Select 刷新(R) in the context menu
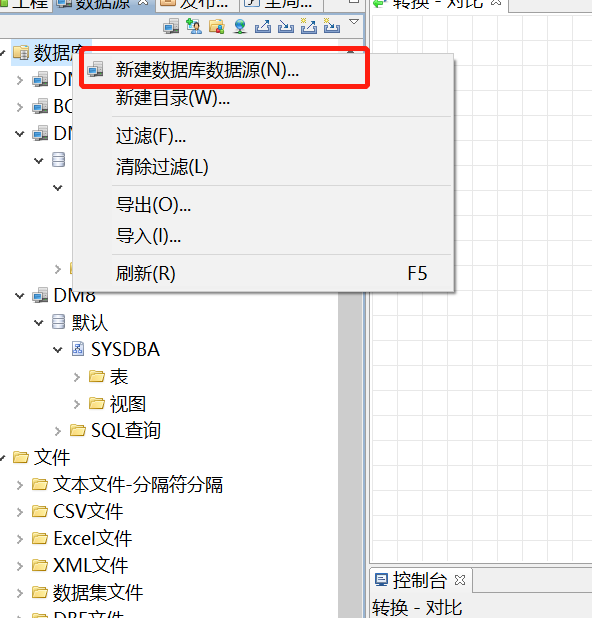The width and height of the screenshot is (592, 618). [x=263, y=274]
